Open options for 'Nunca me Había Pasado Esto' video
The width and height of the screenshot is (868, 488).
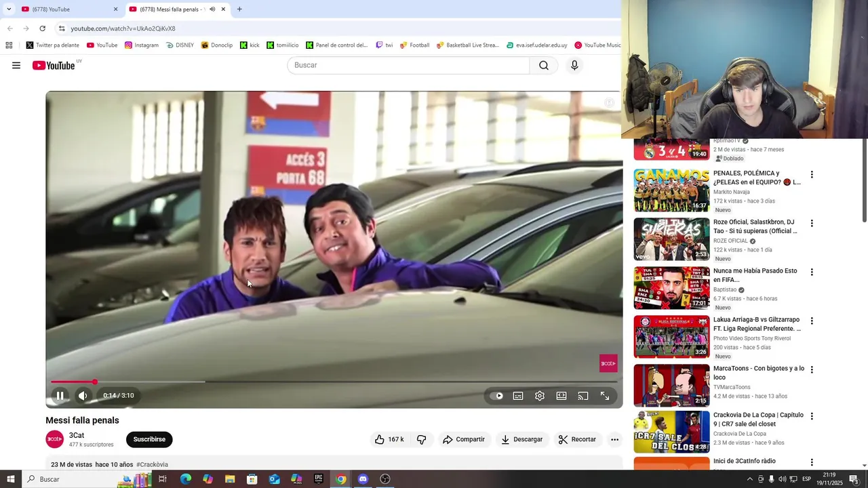pos(812,272)
